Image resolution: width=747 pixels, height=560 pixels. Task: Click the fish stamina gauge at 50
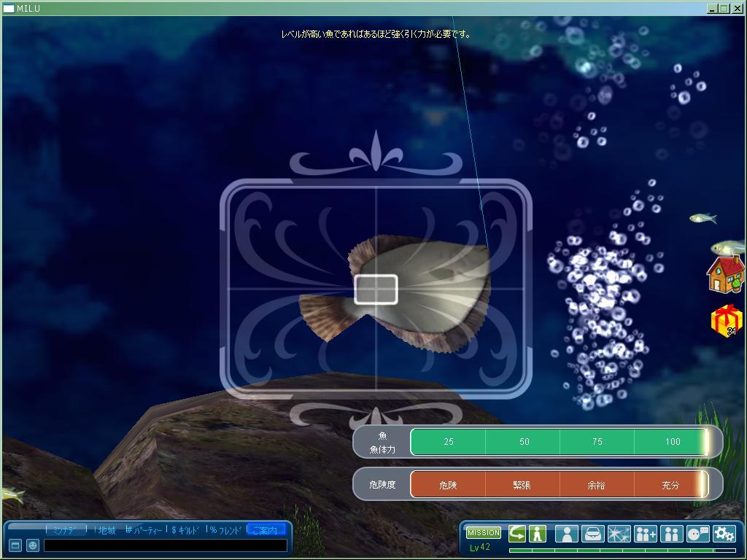coord(524,442)
